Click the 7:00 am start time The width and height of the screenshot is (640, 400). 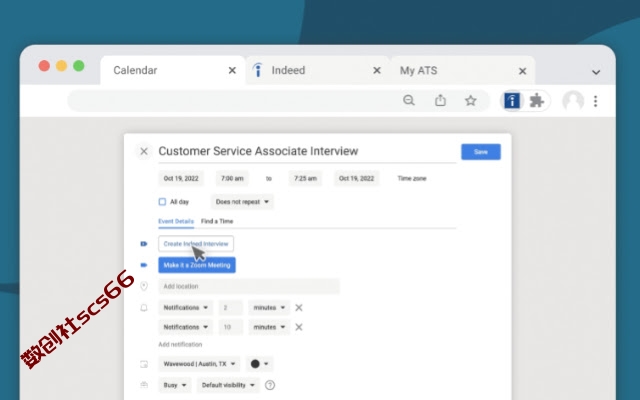click(232, 178)
